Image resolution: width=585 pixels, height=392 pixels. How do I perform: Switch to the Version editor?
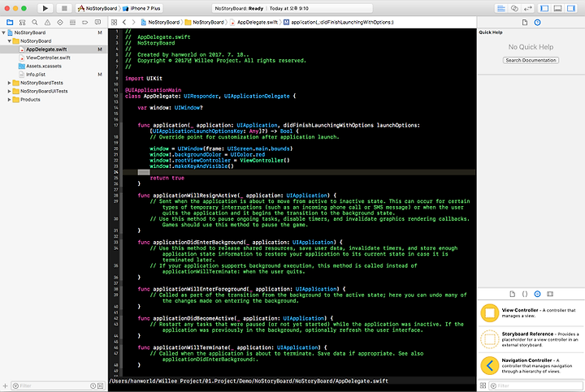click(x=527, y=8)
